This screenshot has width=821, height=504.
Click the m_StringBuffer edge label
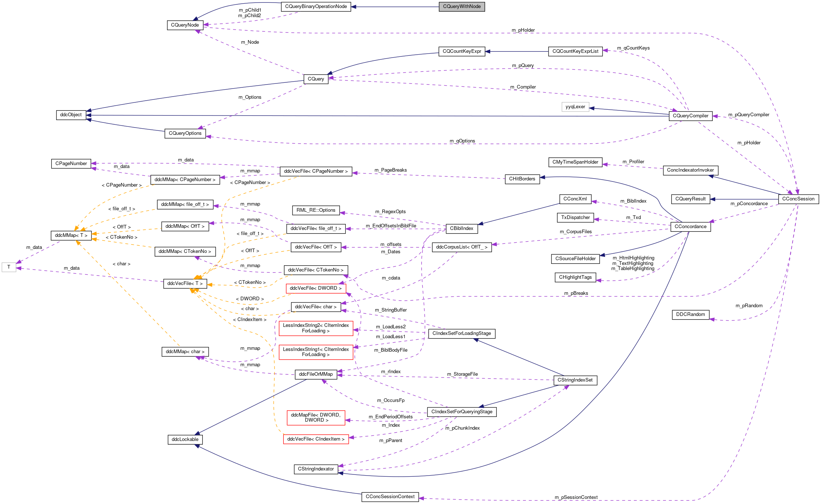391,310
